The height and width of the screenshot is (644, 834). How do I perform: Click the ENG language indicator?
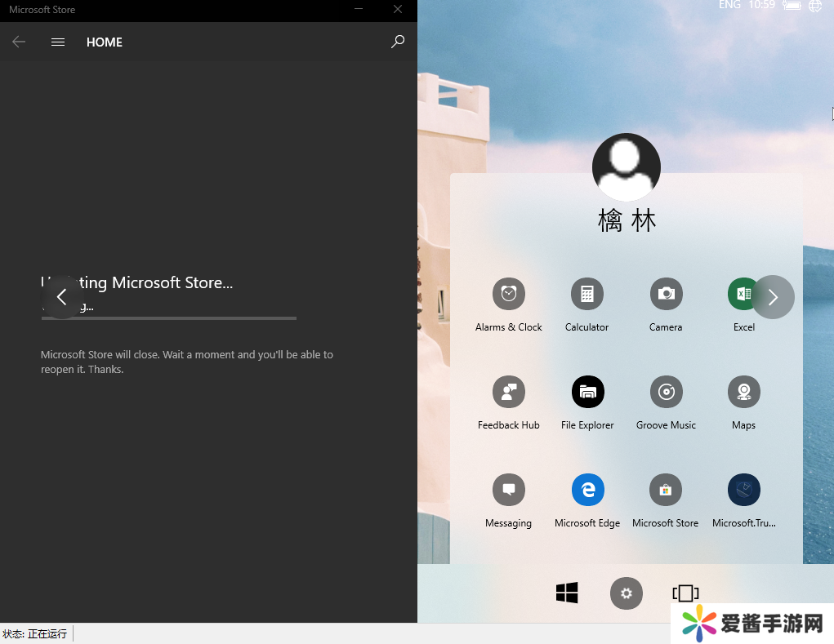click(729, 6)
